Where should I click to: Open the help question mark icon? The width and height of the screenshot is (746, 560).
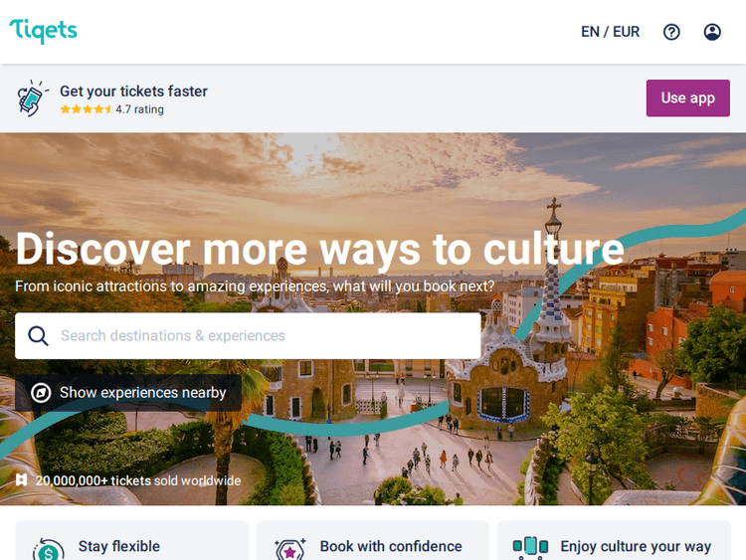[x=671, y=32]
